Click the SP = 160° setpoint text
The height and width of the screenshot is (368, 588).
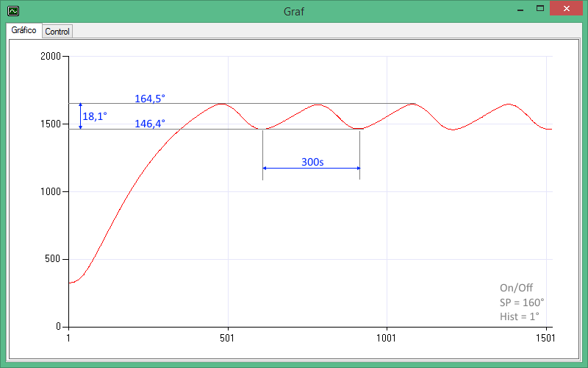(521, 302)
